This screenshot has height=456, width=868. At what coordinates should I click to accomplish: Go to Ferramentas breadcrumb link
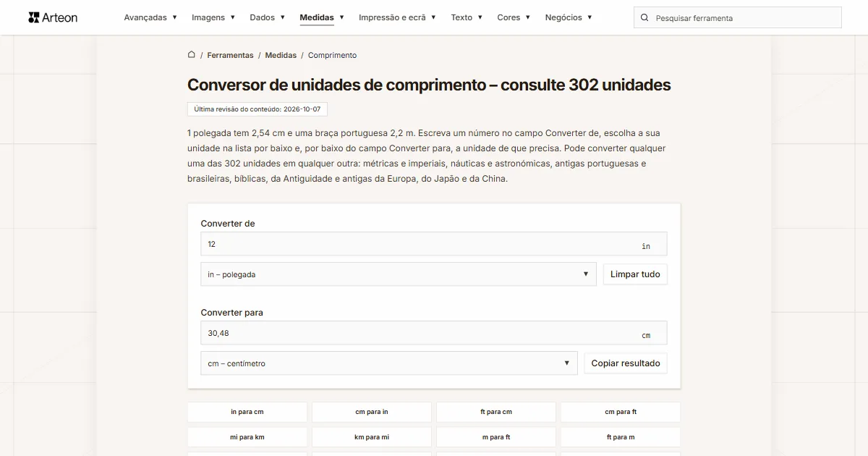coord(230,55)
